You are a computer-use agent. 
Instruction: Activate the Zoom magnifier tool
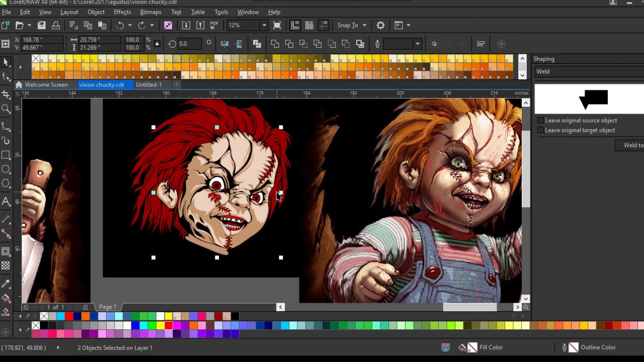6,109
